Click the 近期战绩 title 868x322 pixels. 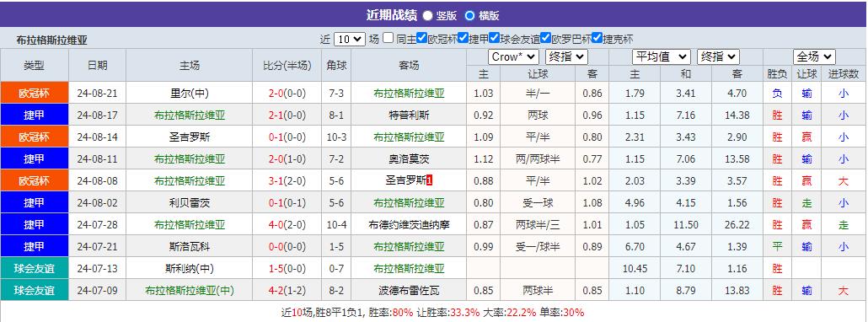coord(391,15)
